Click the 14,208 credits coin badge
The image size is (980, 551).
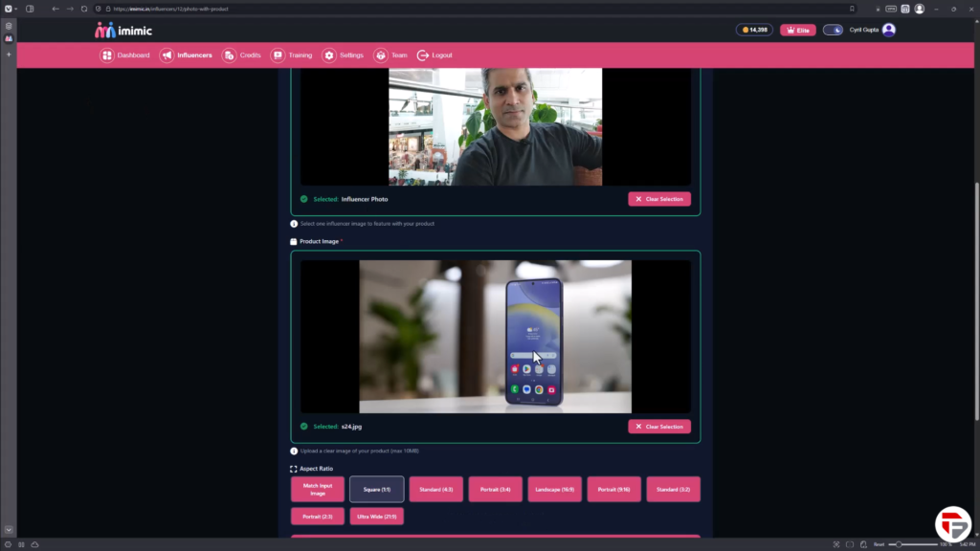(754, 30)
